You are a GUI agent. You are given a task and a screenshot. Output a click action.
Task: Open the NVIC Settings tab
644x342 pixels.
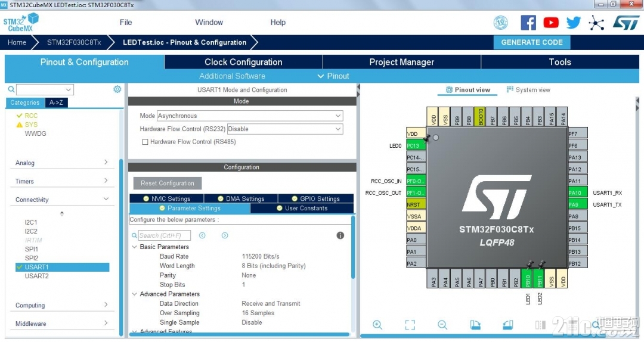pyautogui.click(x=167, y=199)
